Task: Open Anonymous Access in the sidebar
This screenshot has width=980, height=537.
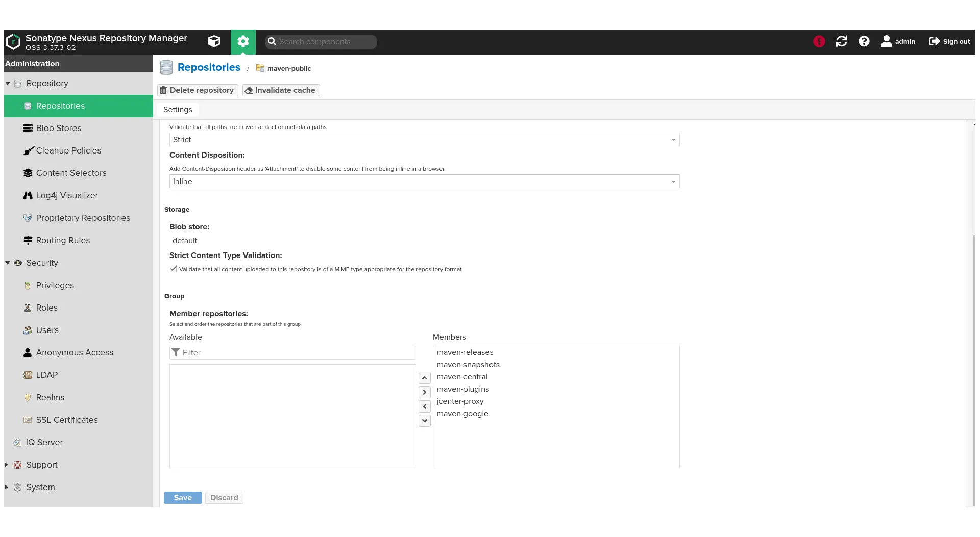Action: tap(79, 353)
